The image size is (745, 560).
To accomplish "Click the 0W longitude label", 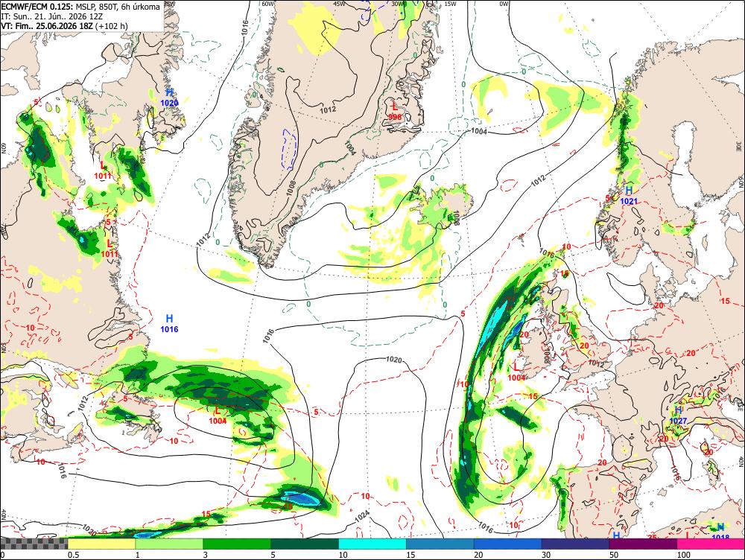I will click(x=504, y=4).
